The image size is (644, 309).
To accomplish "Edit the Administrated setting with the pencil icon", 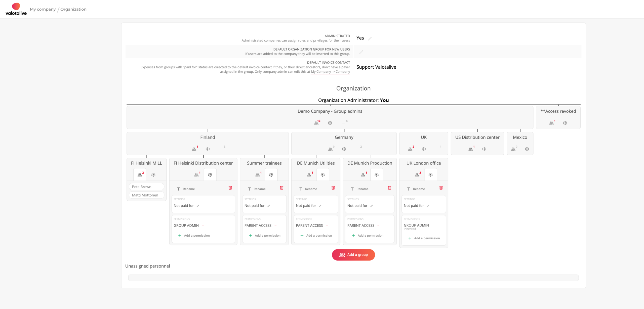I will 370,38.
